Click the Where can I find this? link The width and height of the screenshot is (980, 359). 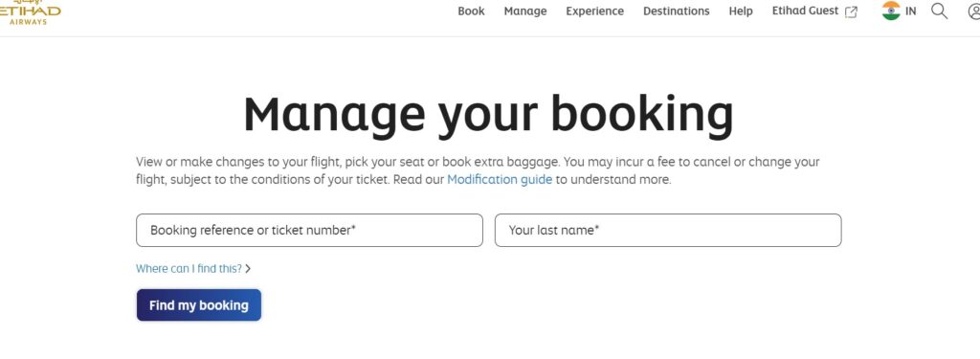[189, 268]
